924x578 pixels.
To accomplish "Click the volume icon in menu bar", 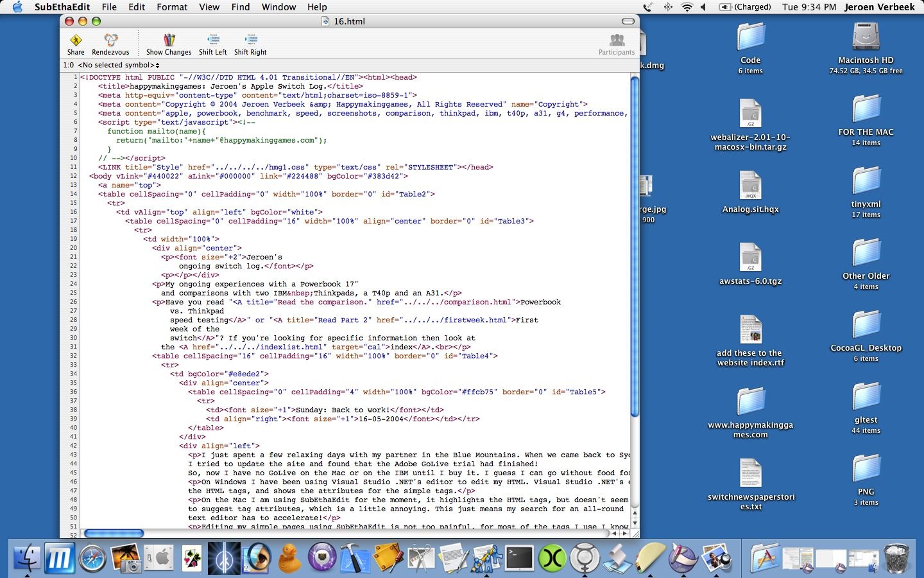I will click(703, 7).
